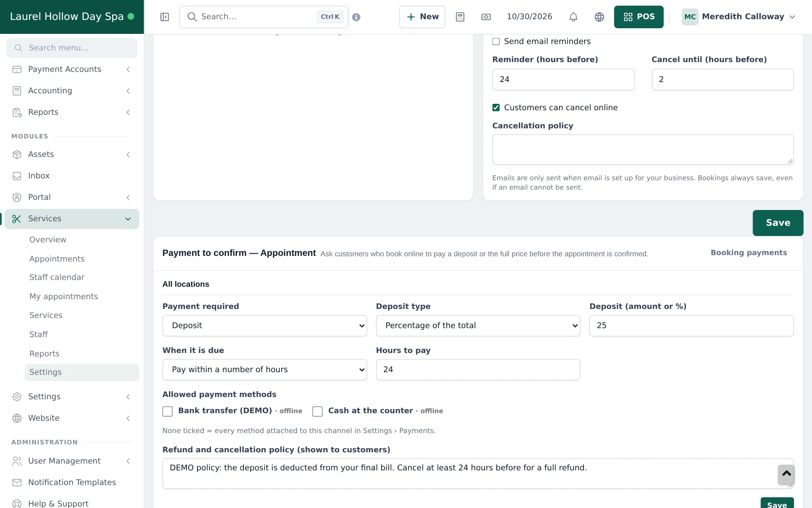
Task: Collapse the sidebar with the panel toggle icon
Action: click(x=165, y=17)
